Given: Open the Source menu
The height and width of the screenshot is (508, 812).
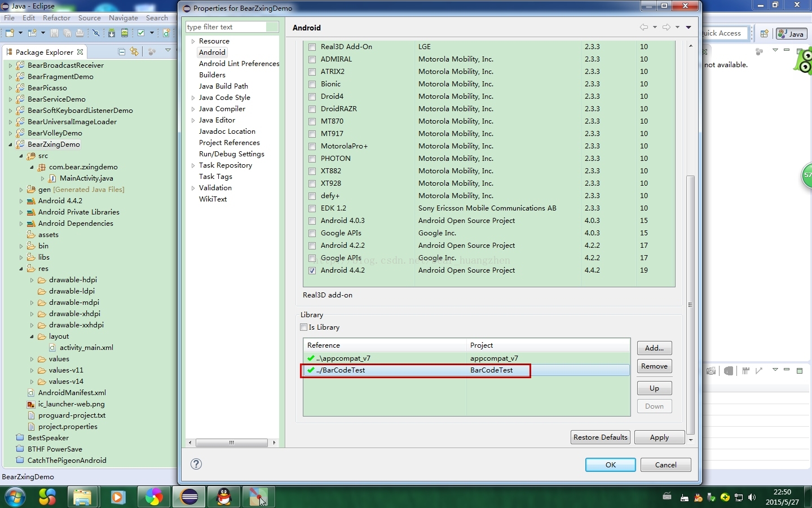Looking at the screenshot, I should point(90,18).
